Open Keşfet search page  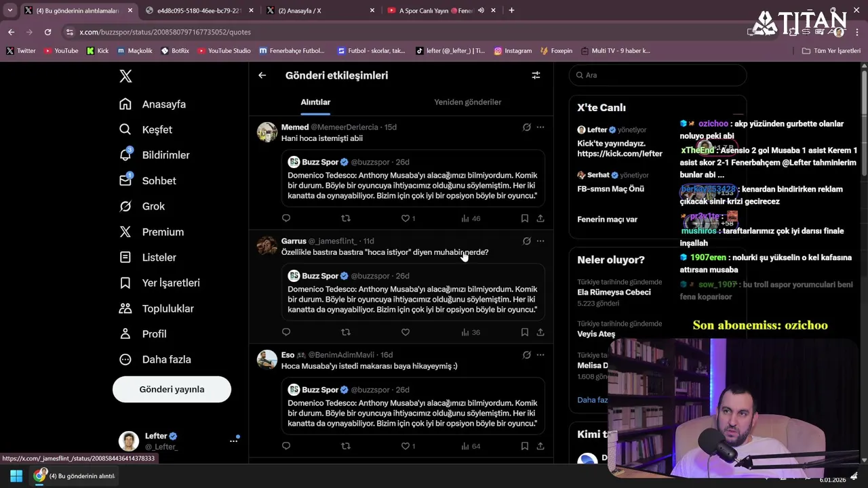(146, 129)
